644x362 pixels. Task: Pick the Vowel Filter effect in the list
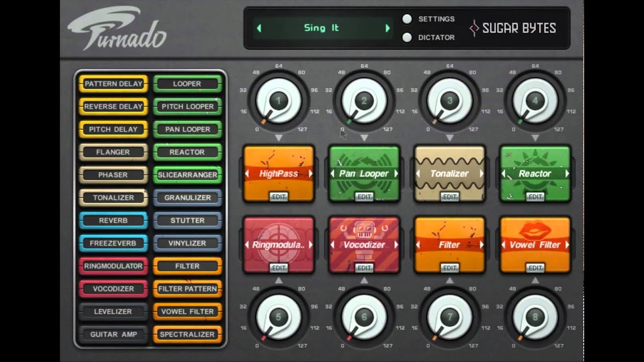[187, 312]
